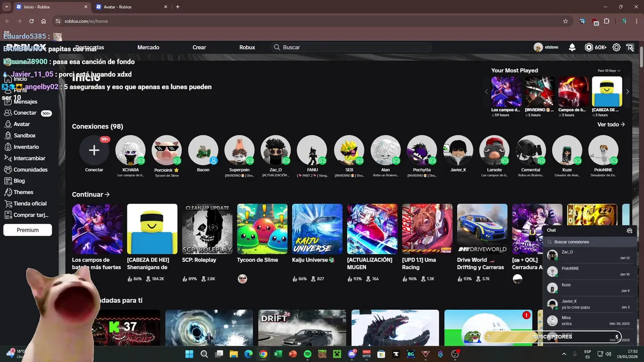Open Discord from the taskbar
This screenshot has height=362, width=644.
click(x=352, y=354)
